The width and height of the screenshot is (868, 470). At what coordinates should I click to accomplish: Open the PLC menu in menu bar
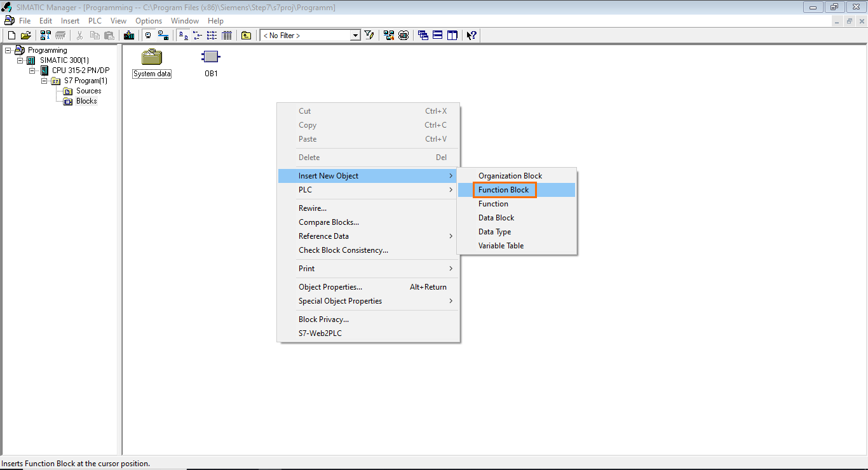click(95, 21)
